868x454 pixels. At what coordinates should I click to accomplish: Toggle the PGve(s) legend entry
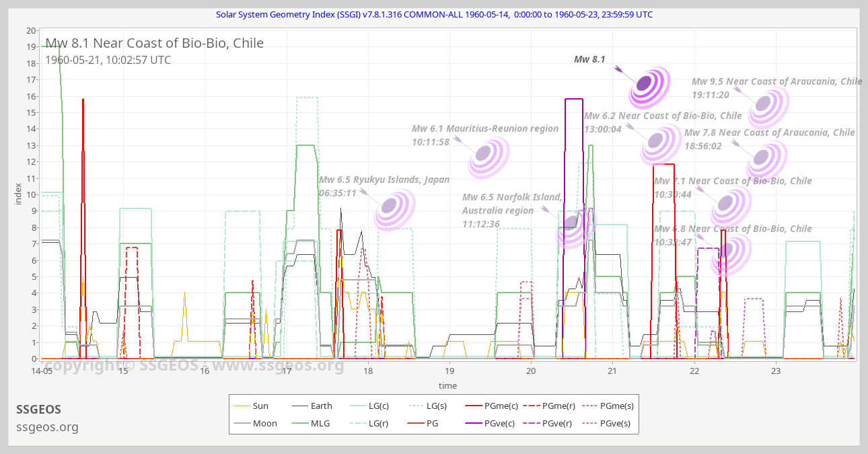click(x=606, y=423)
